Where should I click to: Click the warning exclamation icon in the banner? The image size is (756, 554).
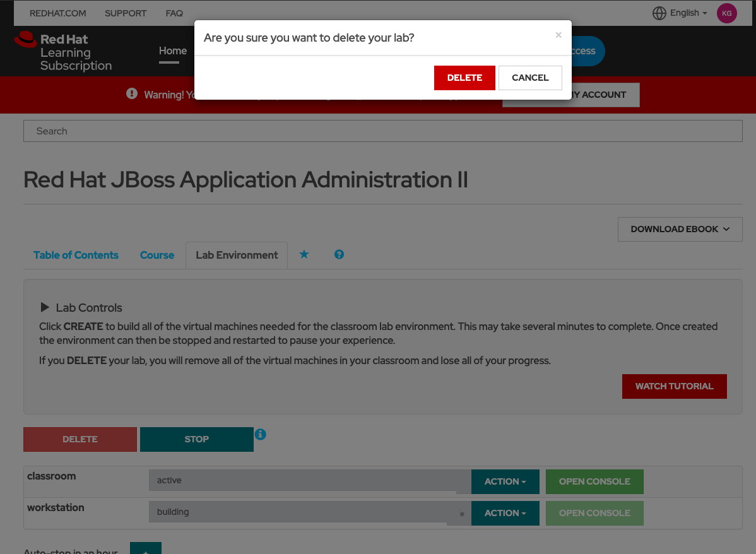pyautogui.click(x=131, y=93)
